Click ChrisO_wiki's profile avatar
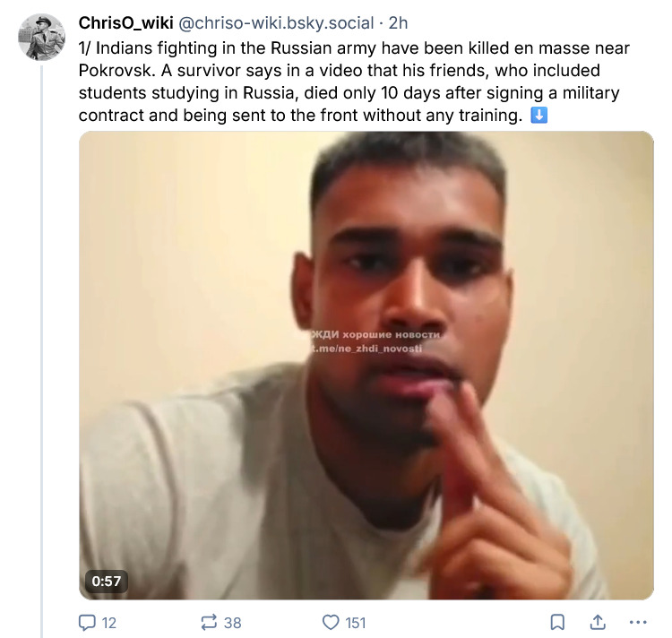 [x=42, y=38]
